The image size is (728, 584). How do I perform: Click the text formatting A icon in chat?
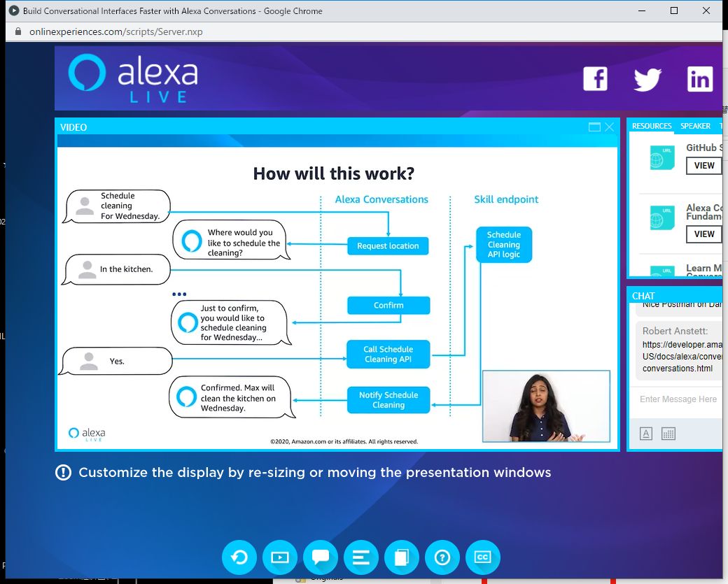tap(646, 434)
